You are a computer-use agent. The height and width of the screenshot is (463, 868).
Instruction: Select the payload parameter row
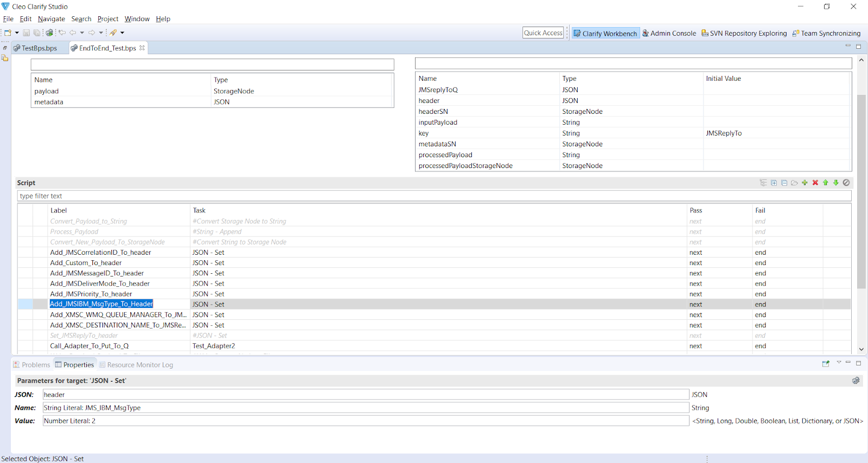(212, 91)
